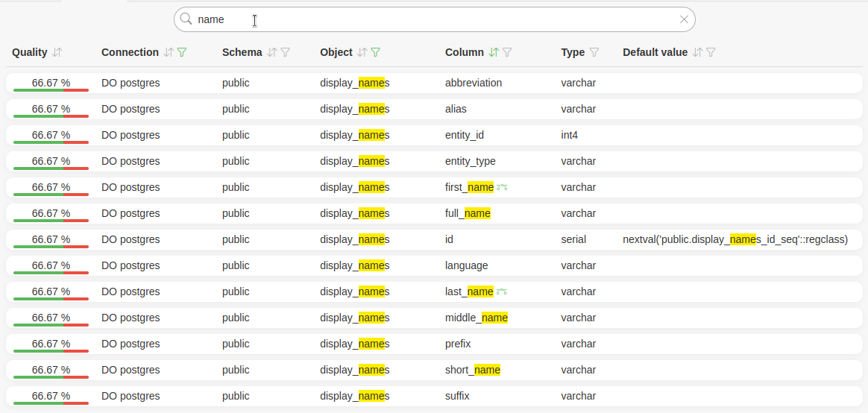Open the Default value filter funnel
The width and height of the screenshot is (868, 413).
pyautogui.click(x=711, y=53)
